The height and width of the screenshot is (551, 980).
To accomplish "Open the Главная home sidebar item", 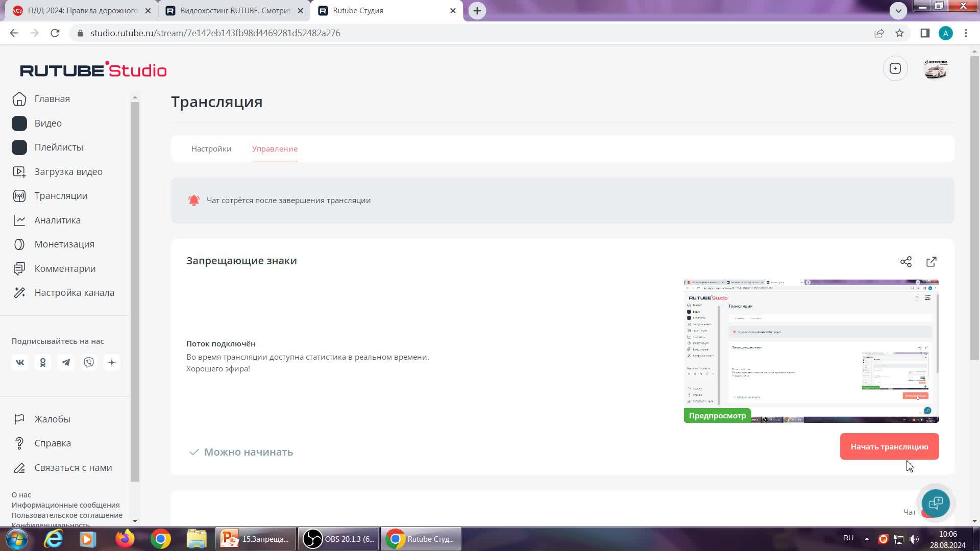I will [x=52, y=99].
